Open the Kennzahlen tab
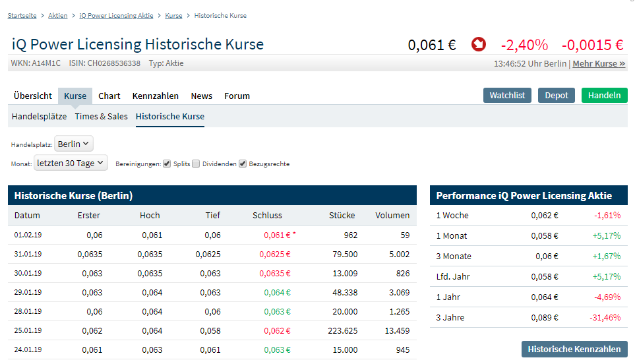Screen dimensions: 635x364 click(x=156, y=96)
